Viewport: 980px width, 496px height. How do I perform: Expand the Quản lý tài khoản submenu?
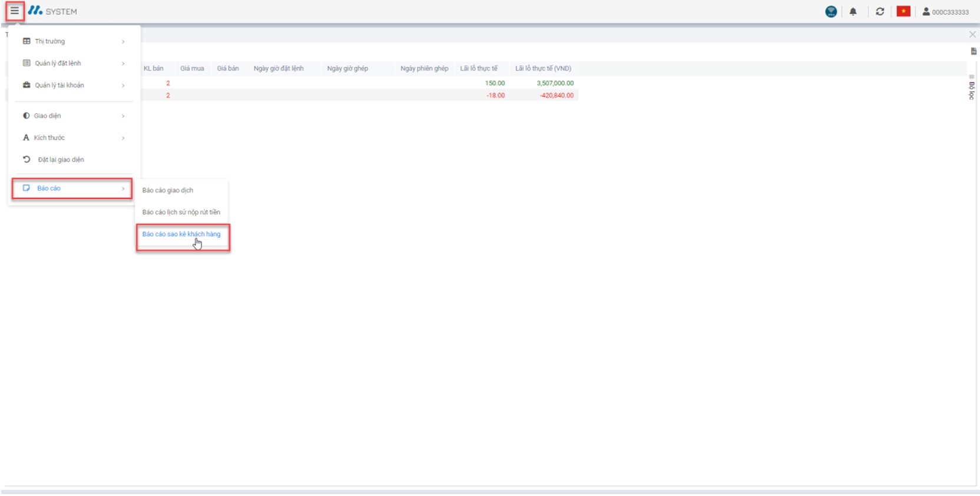[x=74, y=85]
